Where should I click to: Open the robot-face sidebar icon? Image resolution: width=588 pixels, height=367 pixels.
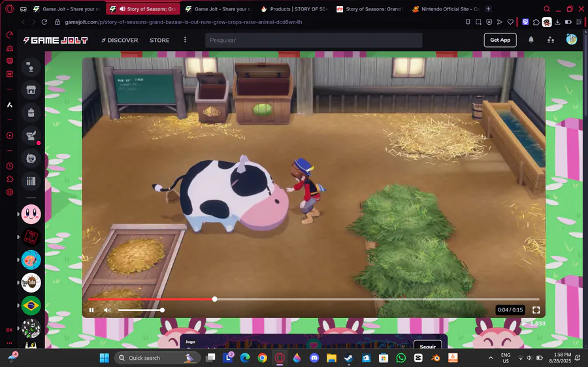point(31,158)
